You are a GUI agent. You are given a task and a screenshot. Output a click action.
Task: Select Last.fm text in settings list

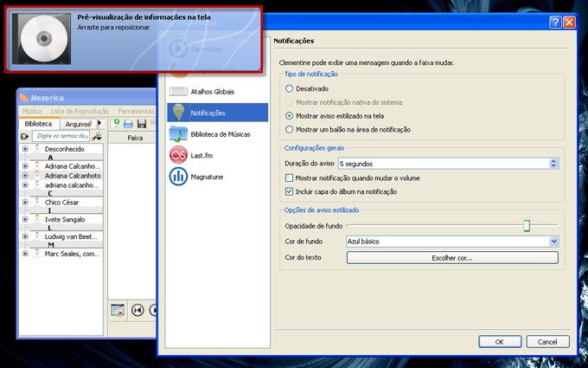tap(201, 156)
